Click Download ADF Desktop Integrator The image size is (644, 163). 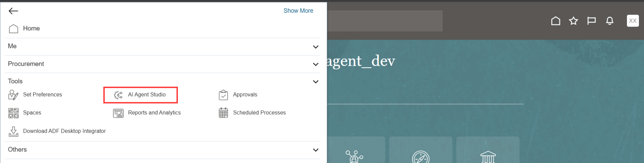point(64,131)
